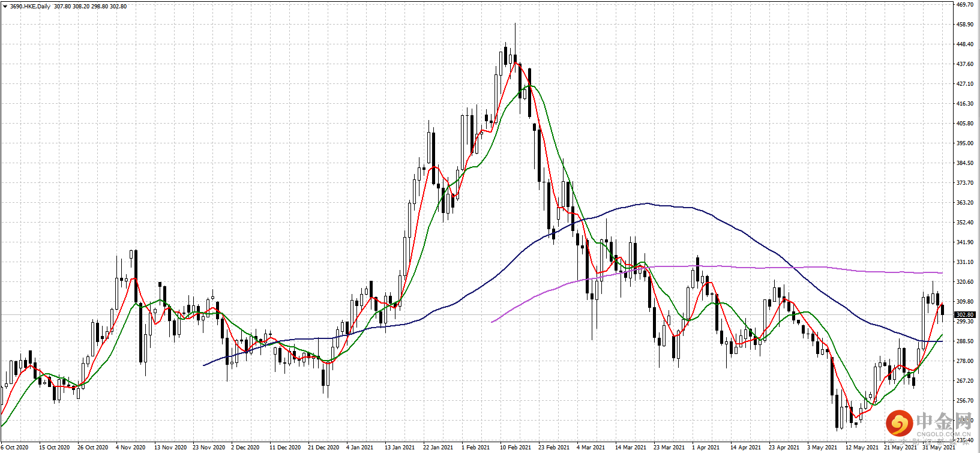This screenshot has width=980, height=453.
Task: Click the 395.00 price axis label
Action: tap(965, 143)
